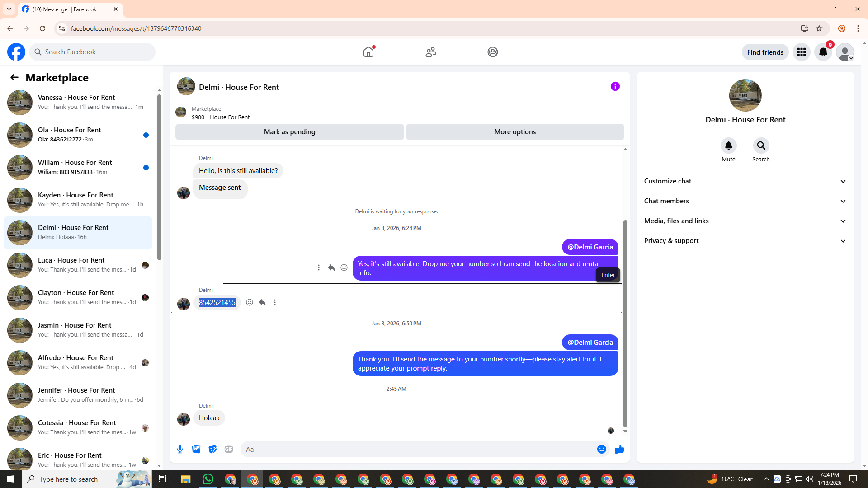Click the Mark as pending button
The width and height of the screenshot is (868, 488).
coord(289,132)
